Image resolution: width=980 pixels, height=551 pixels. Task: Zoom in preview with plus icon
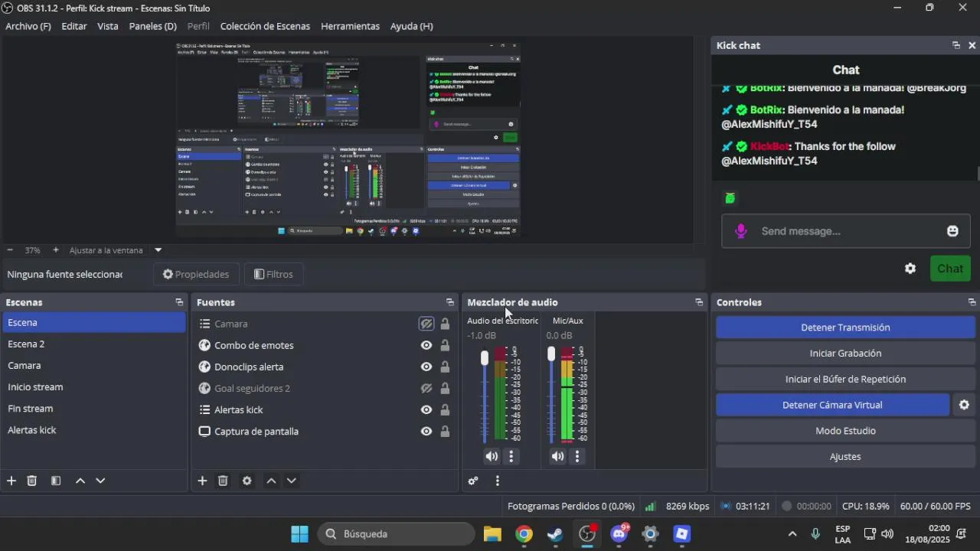coord(56,250)
